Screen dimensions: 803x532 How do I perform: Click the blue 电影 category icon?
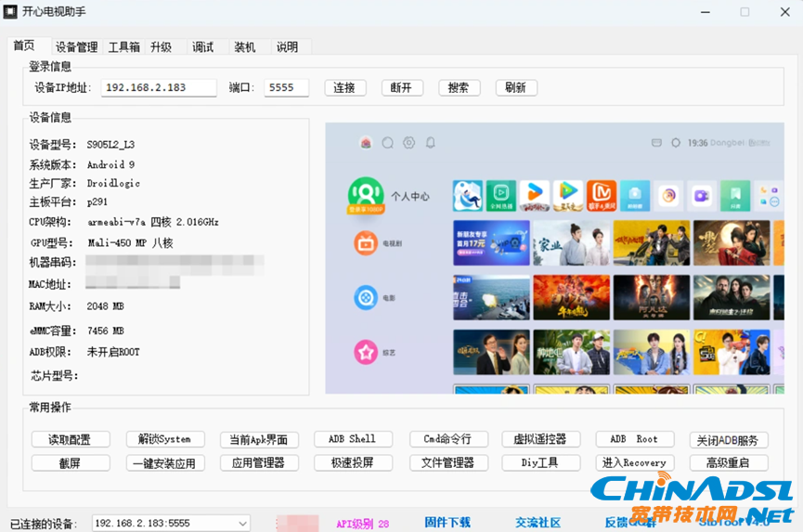click(366, 297)
